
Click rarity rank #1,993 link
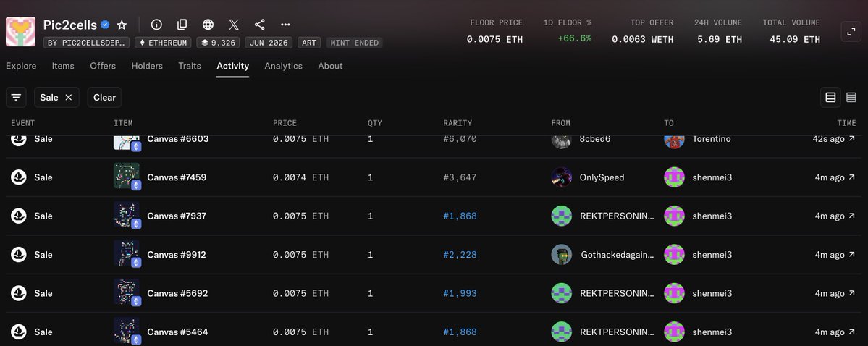pyautogui.click(x=460, y=293)
